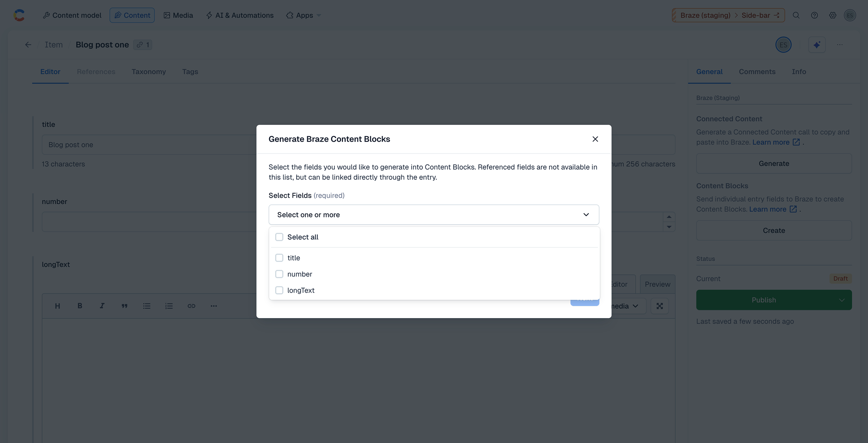
Task: Click Generate Connected Content button
Action: (x=774, y=164)
